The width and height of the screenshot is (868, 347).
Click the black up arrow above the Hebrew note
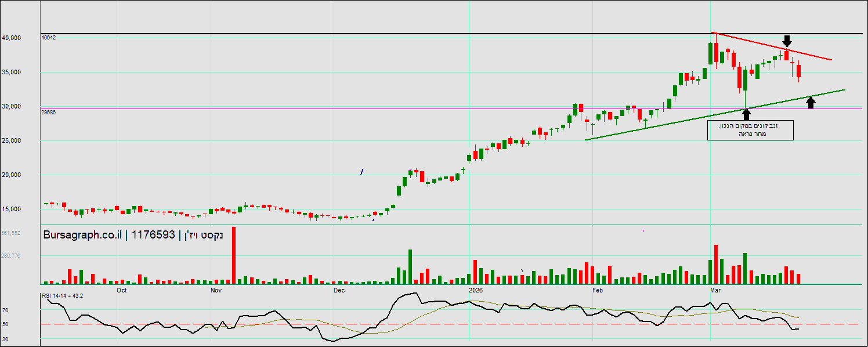click(746, 114)
